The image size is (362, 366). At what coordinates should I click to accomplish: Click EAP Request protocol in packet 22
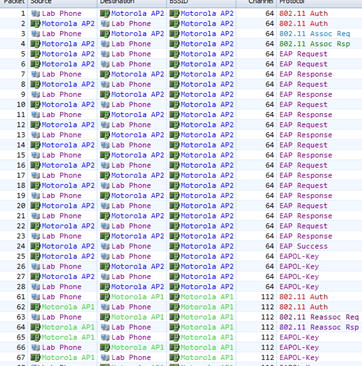pos(303,226)
